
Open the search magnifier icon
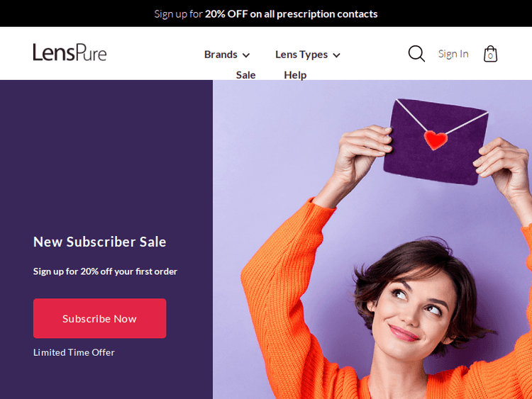pos(416,54)
